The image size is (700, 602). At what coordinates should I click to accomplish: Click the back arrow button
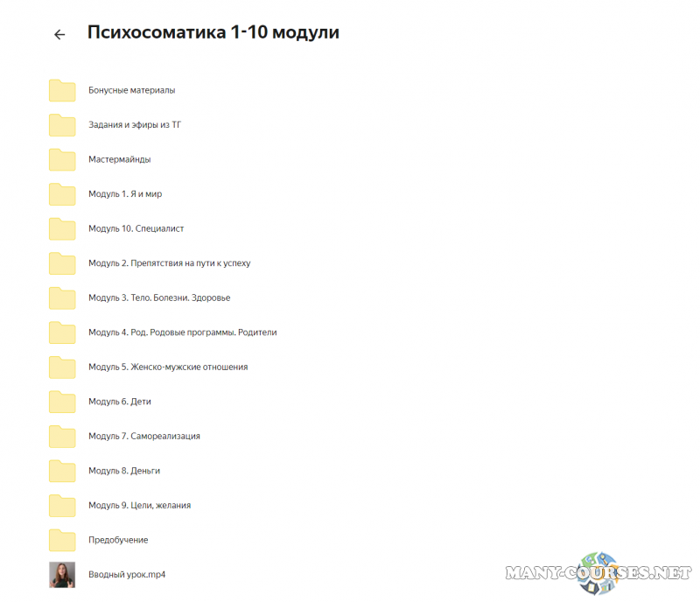click(x=59, y=34)
